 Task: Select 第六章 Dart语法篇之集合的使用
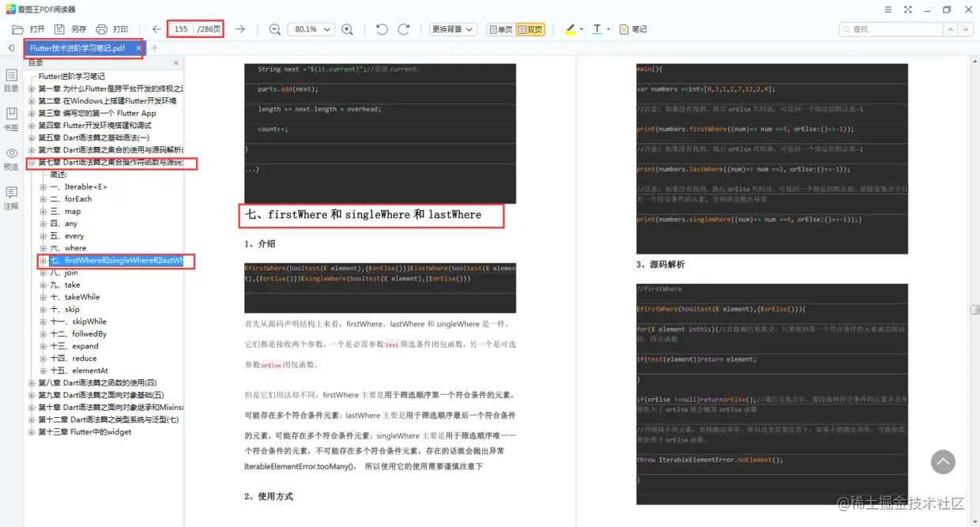pyautogui.click(x=111, y=150)
